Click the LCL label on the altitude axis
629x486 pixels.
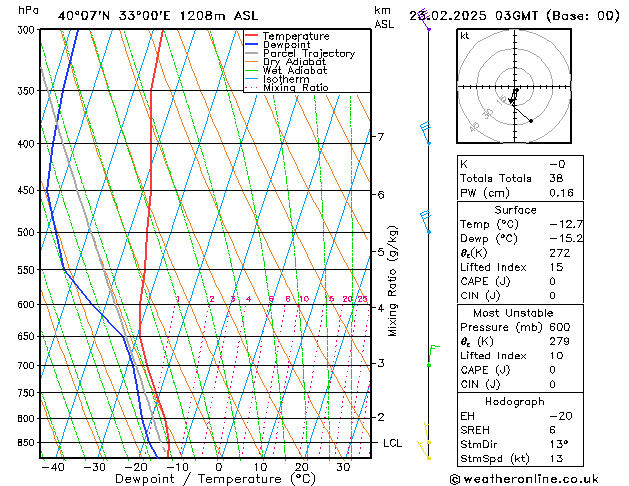tap(392, 442)
